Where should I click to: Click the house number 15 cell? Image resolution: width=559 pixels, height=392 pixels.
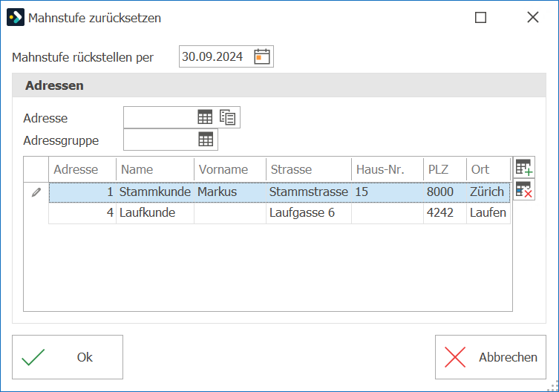(388, 192)
